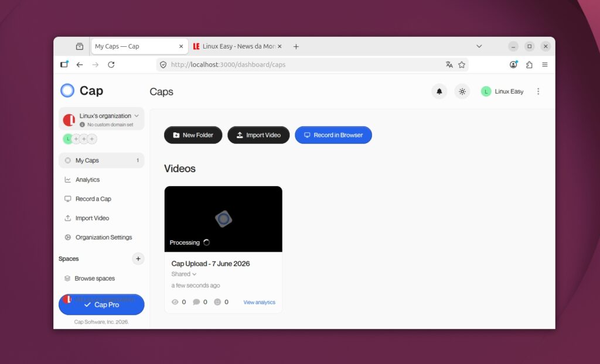Image resolution: width=600 pixels, height=364 pixels.
Task: Click the views eye icon on the card
Action: (175, 302)
